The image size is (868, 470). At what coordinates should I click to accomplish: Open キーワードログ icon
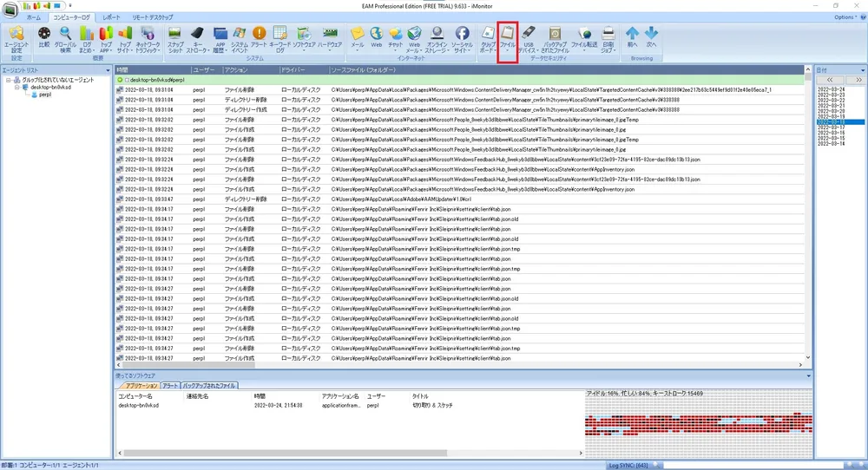tap(280, 39)
